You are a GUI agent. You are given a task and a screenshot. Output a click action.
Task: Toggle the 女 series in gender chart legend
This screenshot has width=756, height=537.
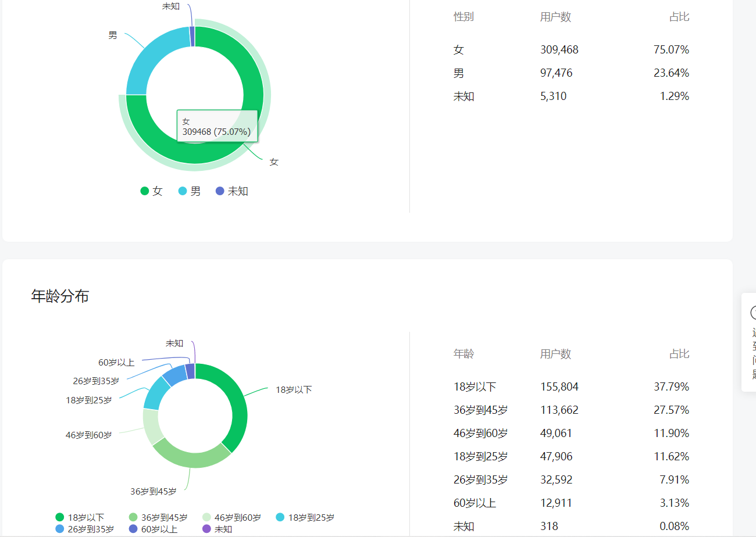[x=151, y=191]
